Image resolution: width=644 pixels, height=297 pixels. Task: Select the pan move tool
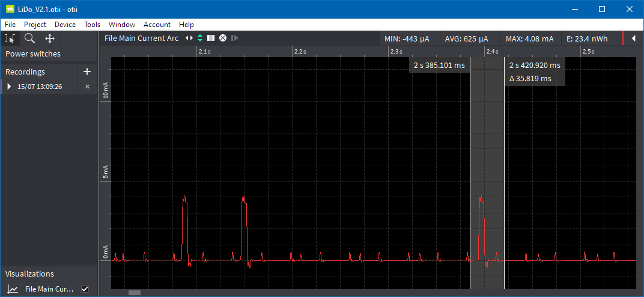click(50, 38)
